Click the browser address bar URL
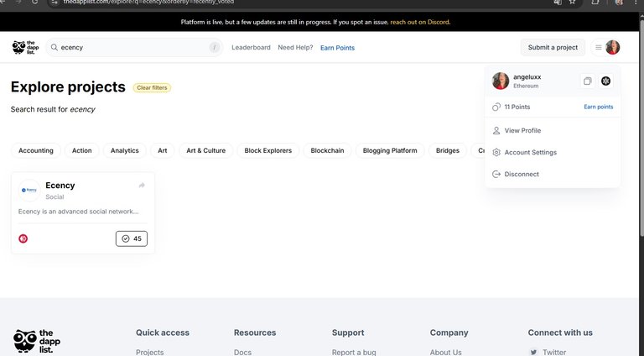Screen dimensions: 644x356 pyautogui.click(x=148, y=2)
